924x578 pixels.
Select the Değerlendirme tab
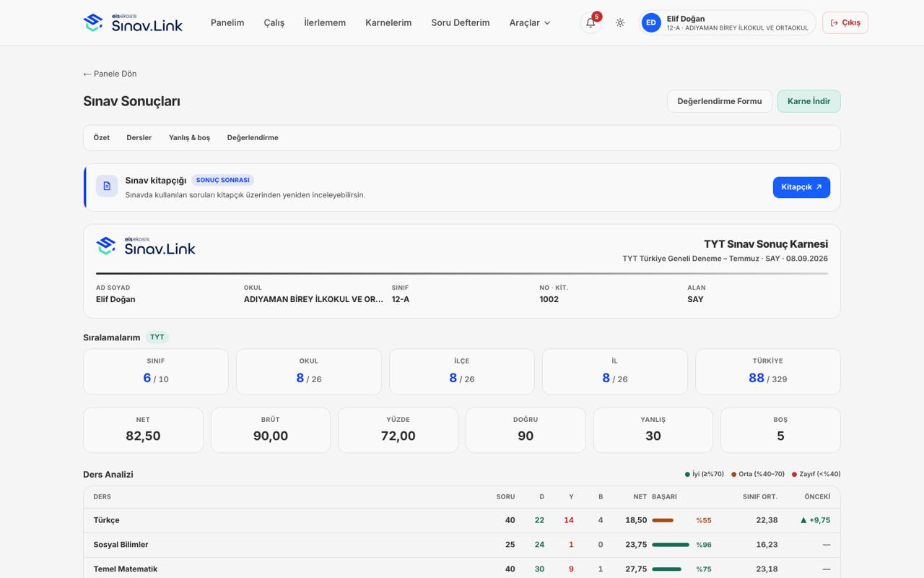point(253,137)
